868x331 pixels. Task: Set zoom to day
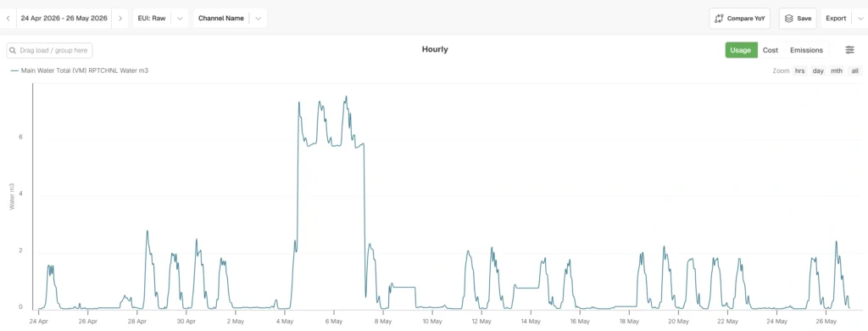click(818, 71)
